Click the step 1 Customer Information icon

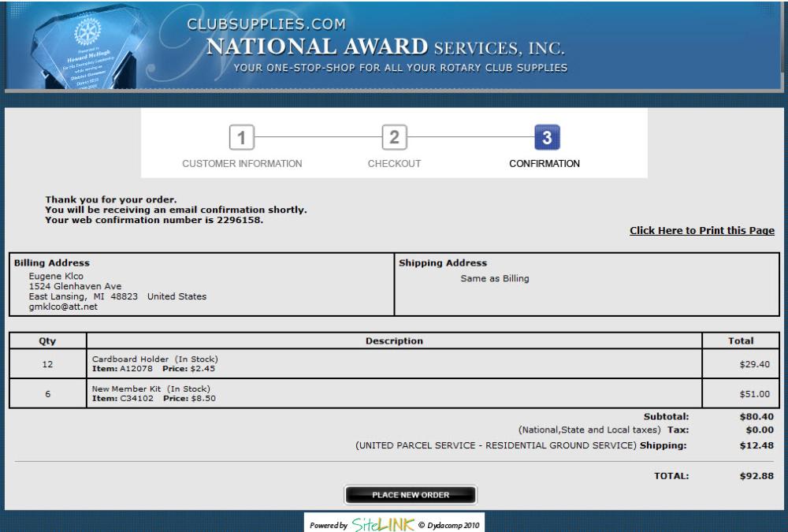242,137
